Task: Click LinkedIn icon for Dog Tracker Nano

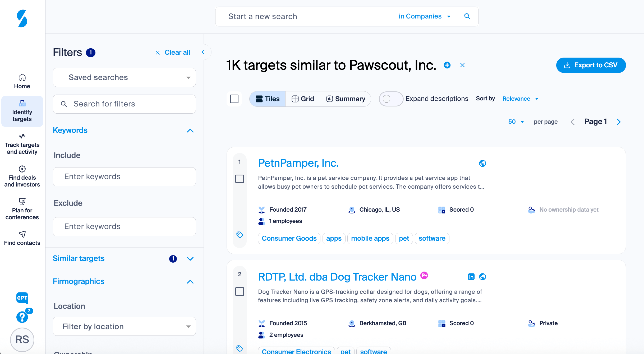Action: [471, 277]
